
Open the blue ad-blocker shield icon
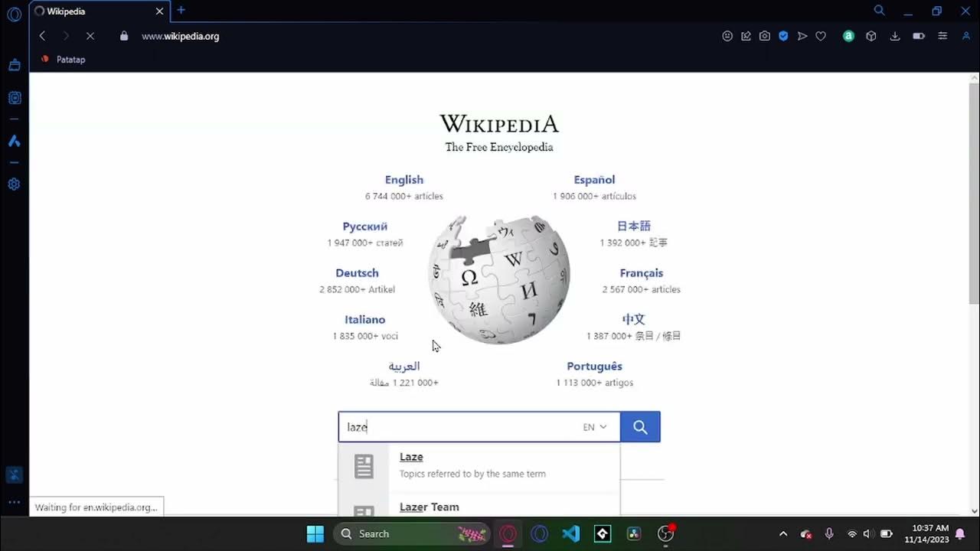point(783,36)
